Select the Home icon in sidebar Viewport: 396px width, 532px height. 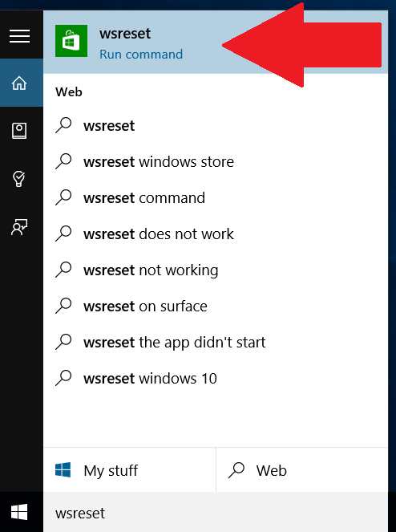19,83
